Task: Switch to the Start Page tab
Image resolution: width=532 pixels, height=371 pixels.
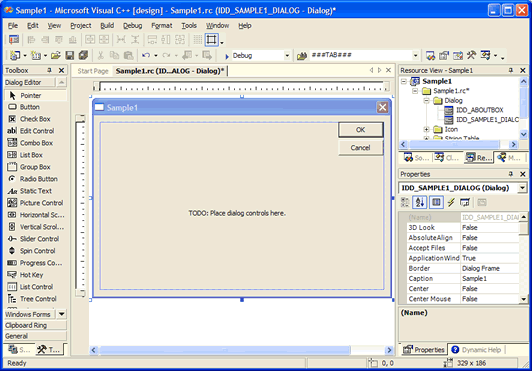Action: point(93,71)
